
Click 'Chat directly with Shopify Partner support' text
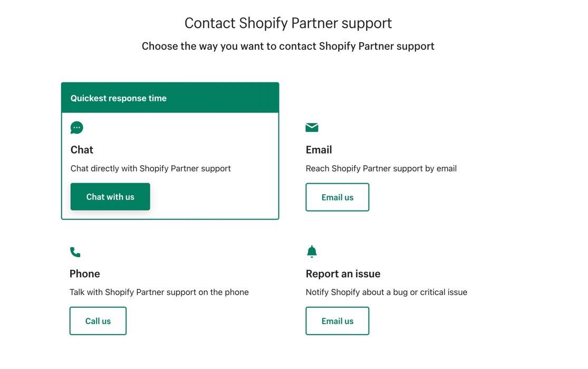point(150,169)
